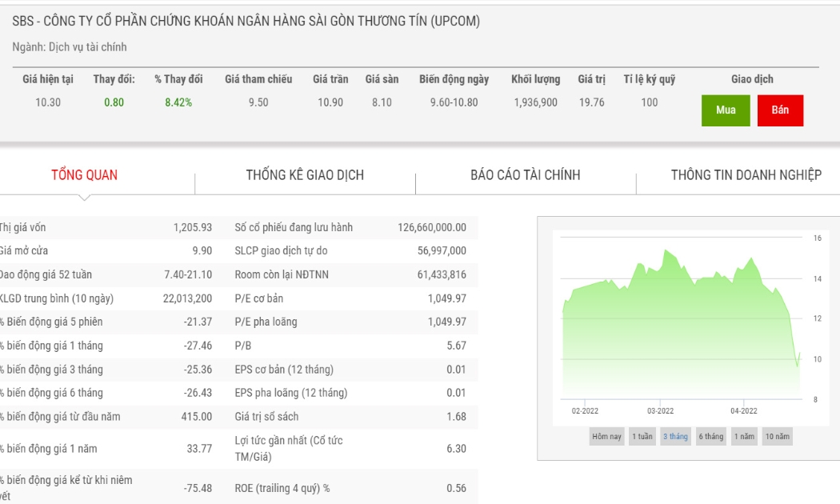Image resolution: width=840 pixels, height=504 pixels.
Task: Click the SBS company name heading
Action: pyautogui.click(x=246, y=21)
